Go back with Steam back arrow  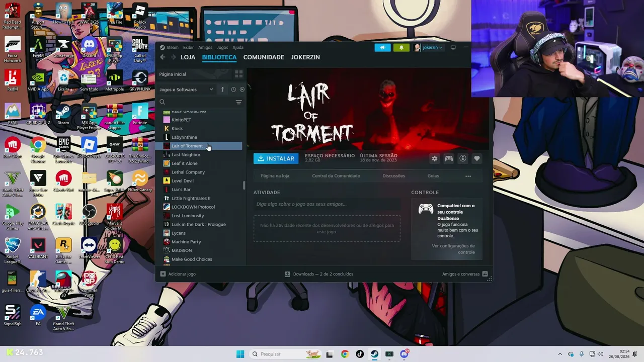point(163,57)
